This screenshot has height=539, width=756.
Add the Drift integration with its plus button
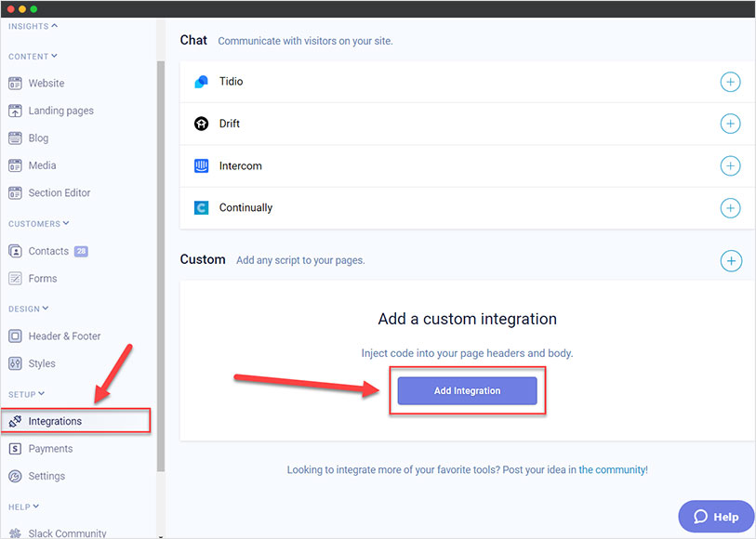731,124
